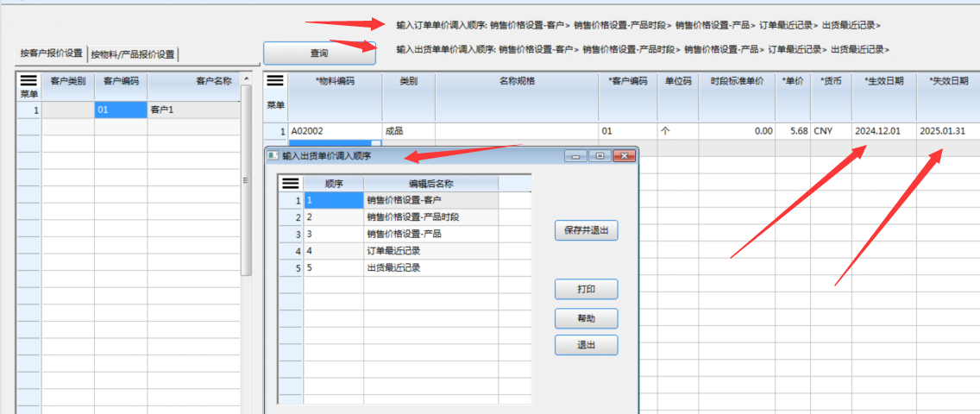Open hamburger menu in the price grid
Viewport: 980px width, 414px height.
pos(275,81)
